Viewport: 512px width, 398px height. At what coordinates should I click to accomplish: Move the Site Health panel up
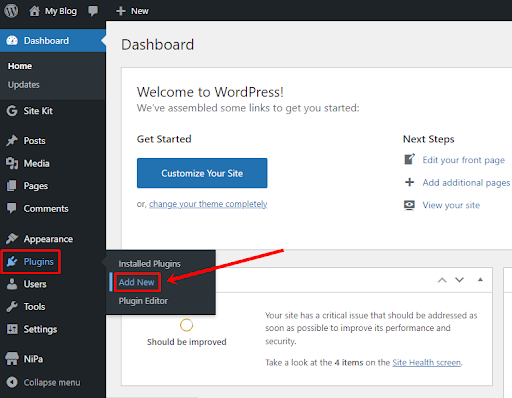coord(442,280)
